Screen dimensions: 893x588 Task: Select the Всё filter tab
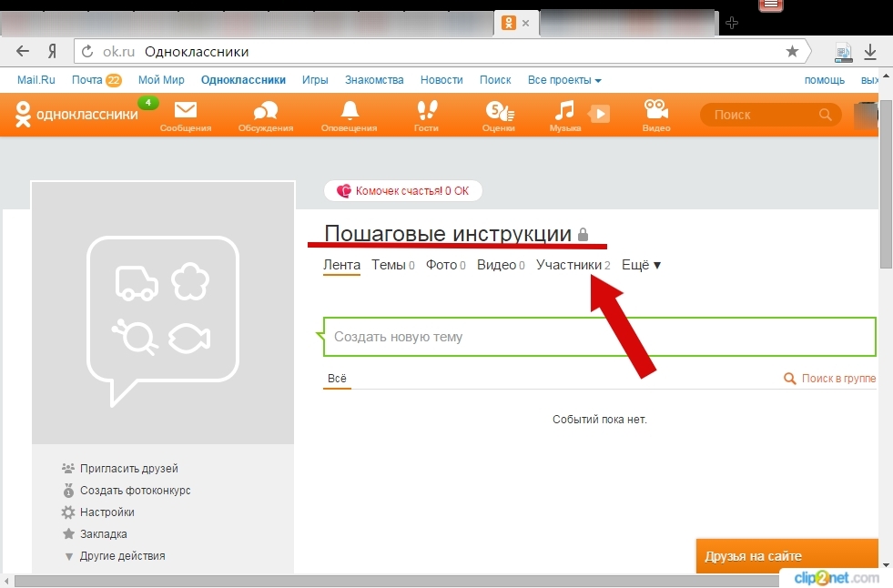337,379
